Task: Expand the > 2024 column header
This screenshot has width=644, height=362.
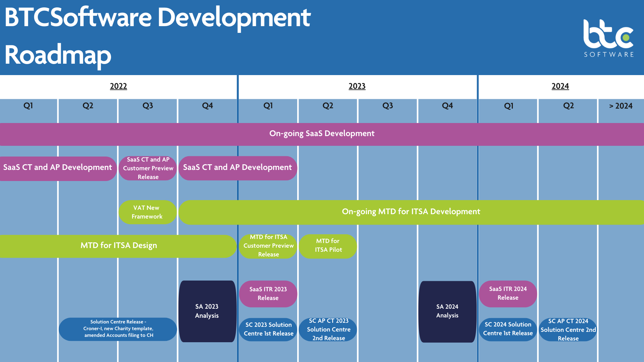Action: pos(621,106)
